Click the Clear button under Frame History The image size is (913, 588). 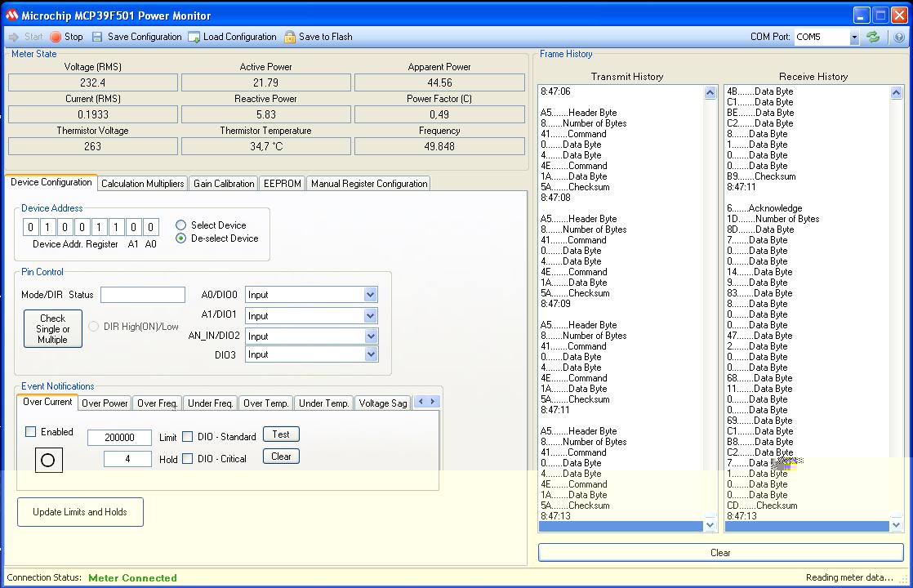click(721, 553)
